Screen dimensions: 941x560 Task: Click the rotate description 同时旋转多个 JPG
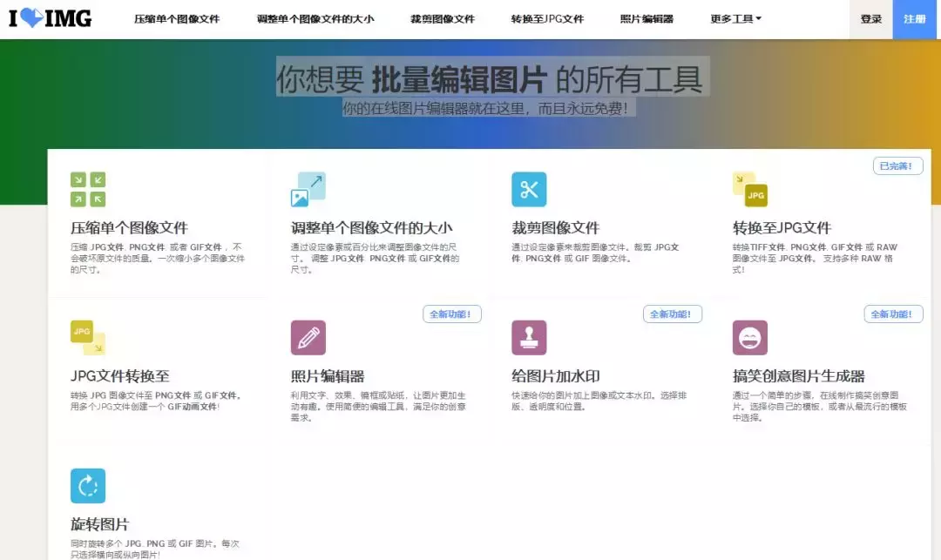[x=155, y=549]
